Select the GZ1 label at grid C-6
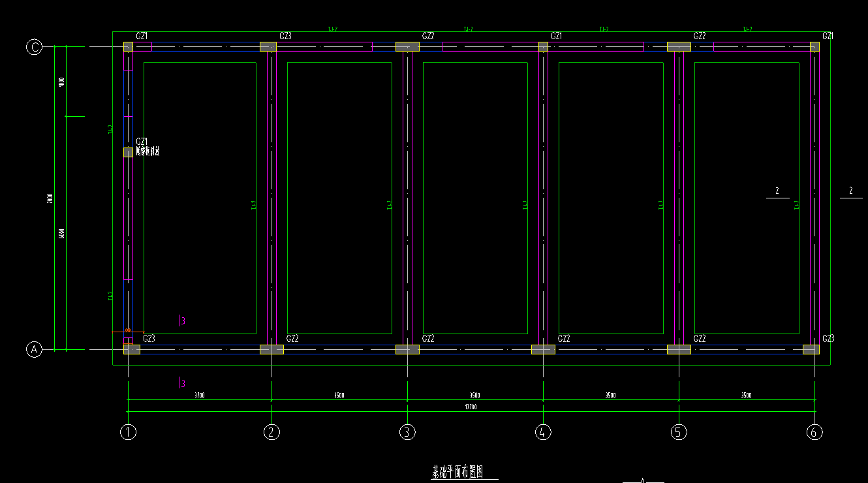The height and width of the screenshot is (483, 868). pos(828,36)
